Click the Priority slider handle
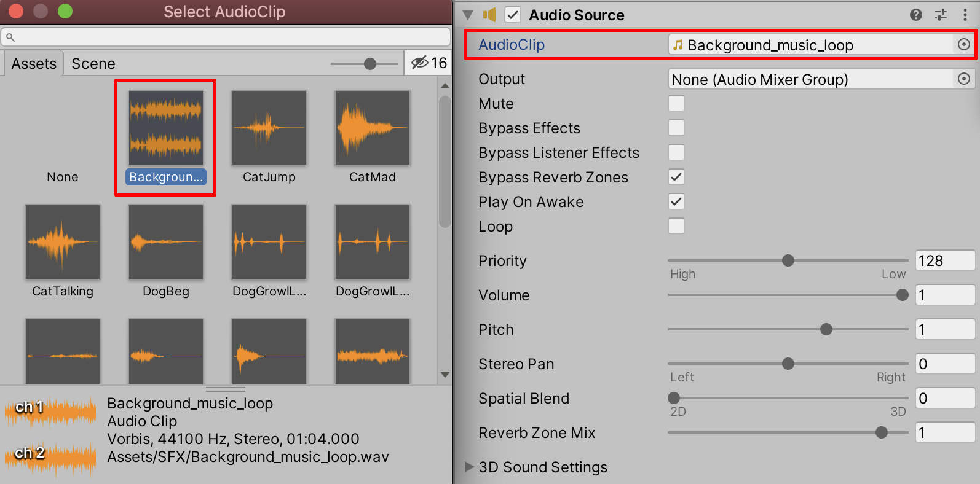This screenshot has height=484, width=980. click(788, 260)
